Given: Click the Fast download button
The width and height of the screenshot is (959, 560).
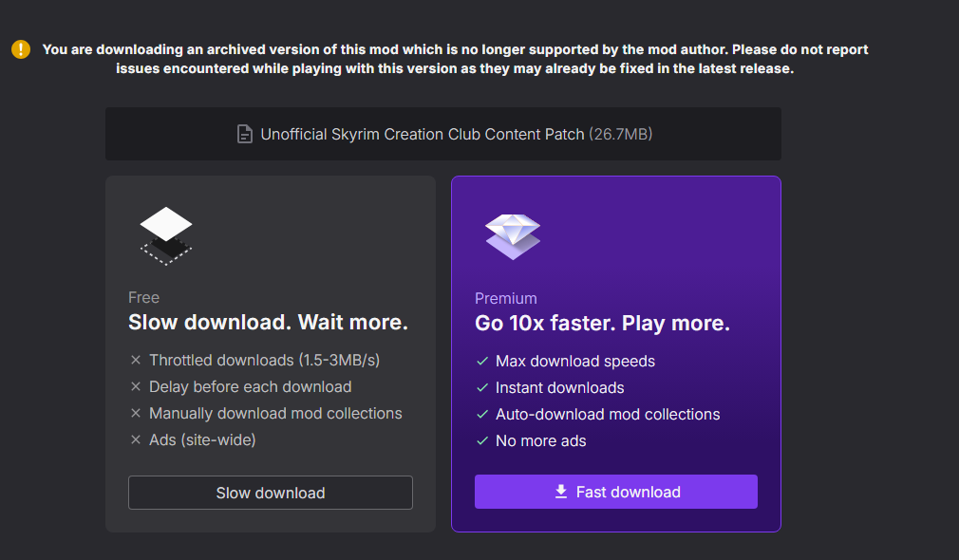Looking at the screenshot, I should [616, 492].
